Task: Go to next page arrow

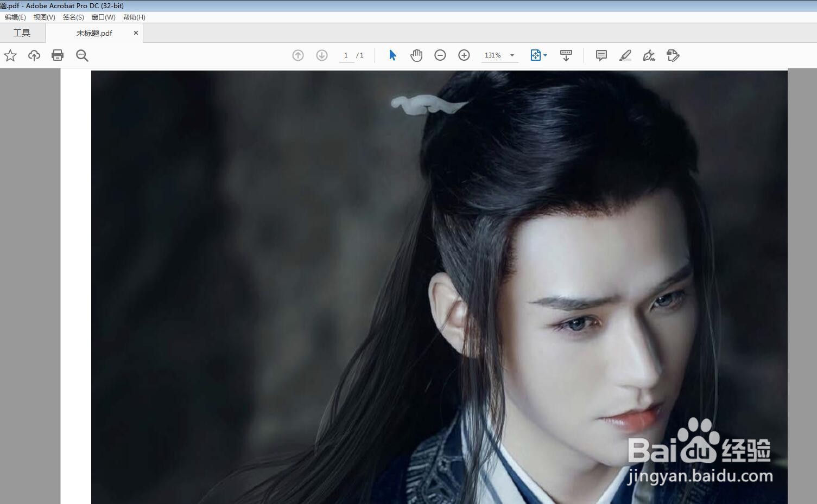Action: point(322,55)
